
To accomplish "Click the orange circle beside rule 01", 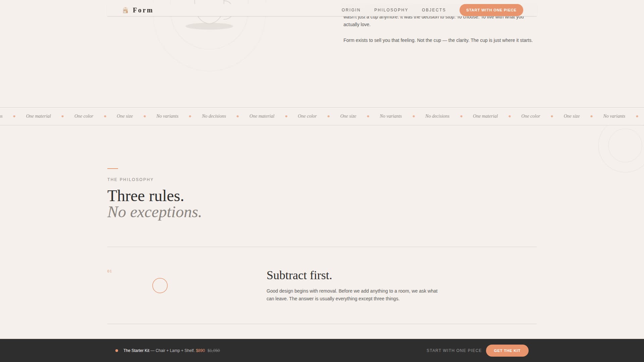I will (x=160, y=286).
